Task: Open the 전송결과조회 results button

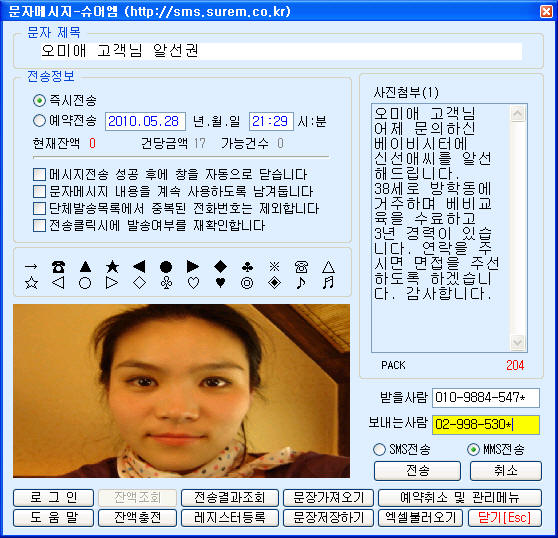Action: 230,497
